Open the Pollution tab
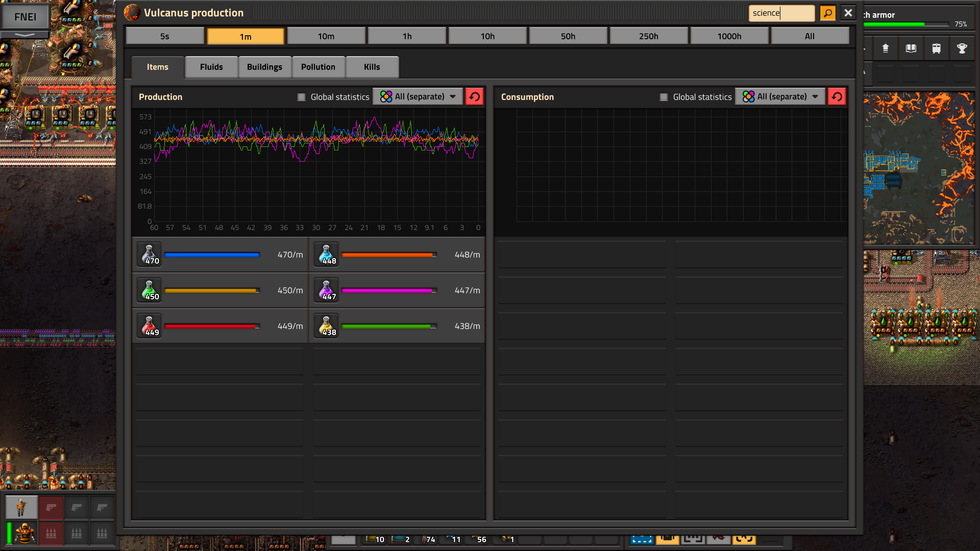 pyautogui.click(x=318, y=67)
